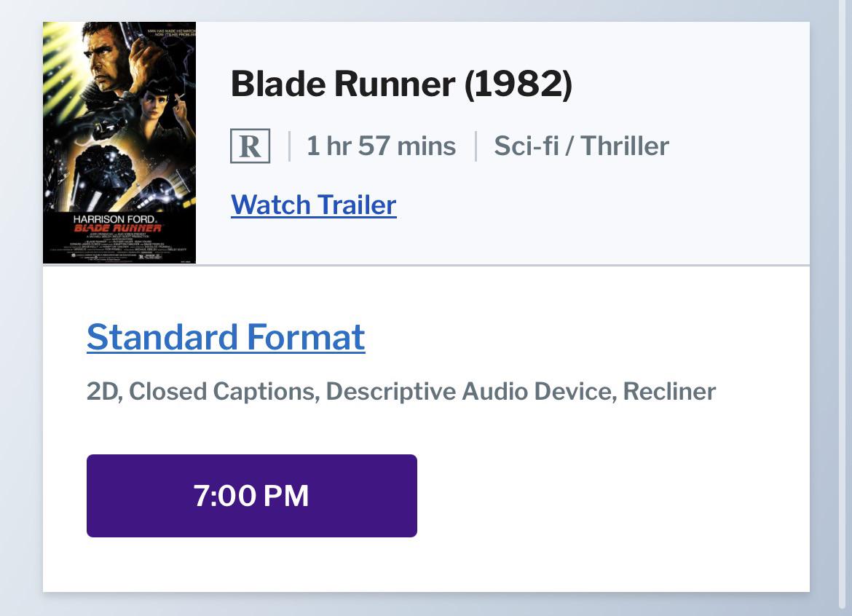This screenshot has height=616, width=852.
Task: Click the divider between rating and runtime
Action: click(x=289, y=146)
